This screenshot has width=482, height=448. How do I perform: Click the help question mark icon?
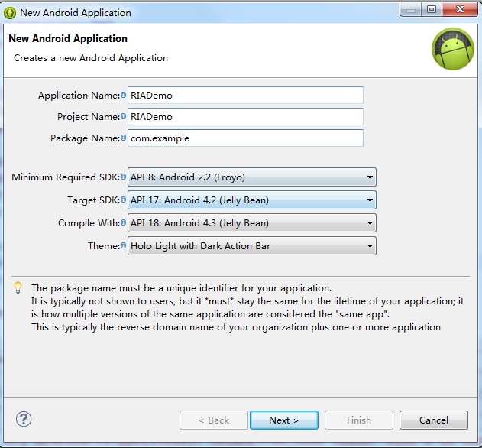[x=24, y=419]
